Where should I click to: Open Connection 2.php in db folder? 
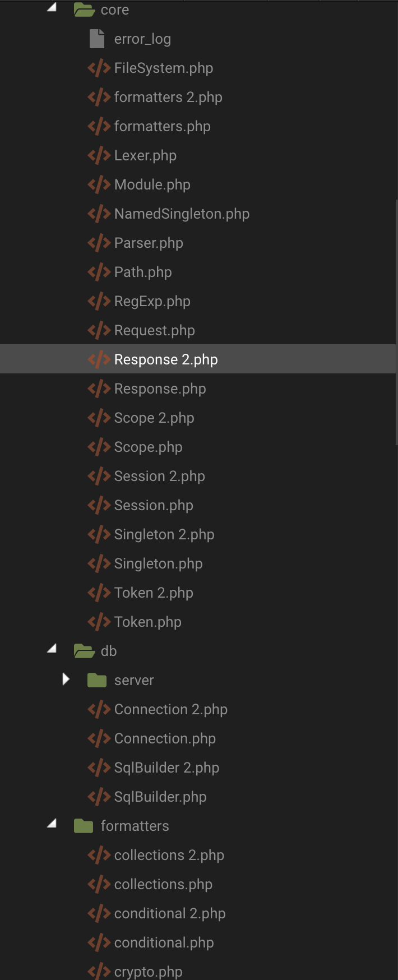coord(170,709)
